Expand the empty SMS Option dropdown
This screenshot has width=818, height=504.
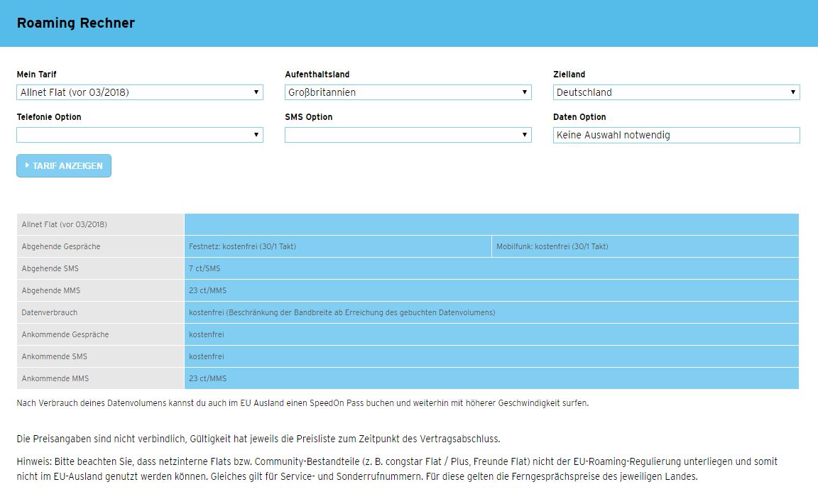pyautogui.click(x=408, y=135)
